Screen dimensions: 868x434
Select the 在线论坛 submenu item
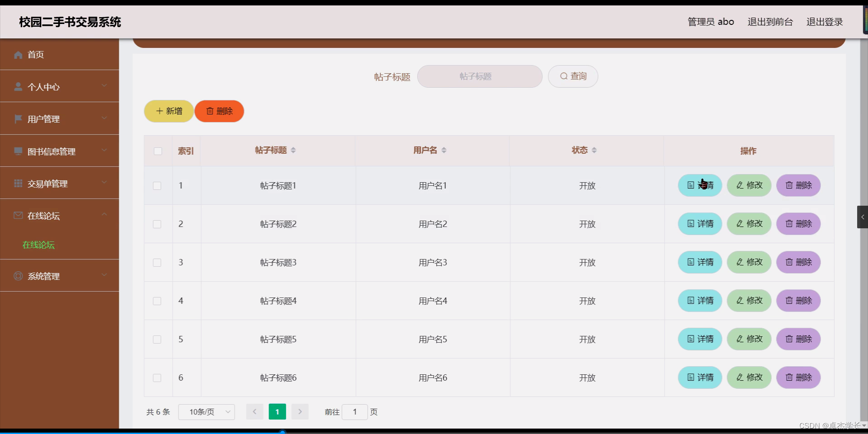point(38,245)
